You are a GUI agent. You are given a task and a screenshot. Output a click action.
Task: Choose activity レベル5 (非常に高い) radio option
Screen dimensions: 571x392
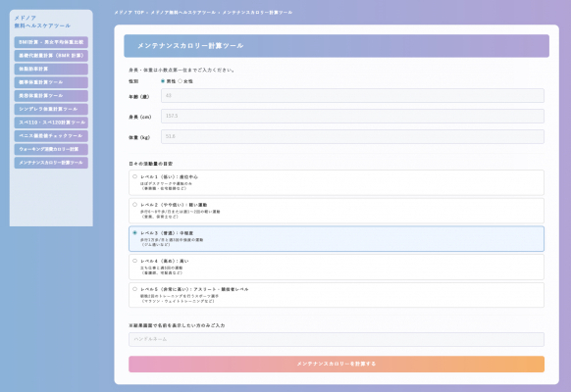(x=134, y=289)
